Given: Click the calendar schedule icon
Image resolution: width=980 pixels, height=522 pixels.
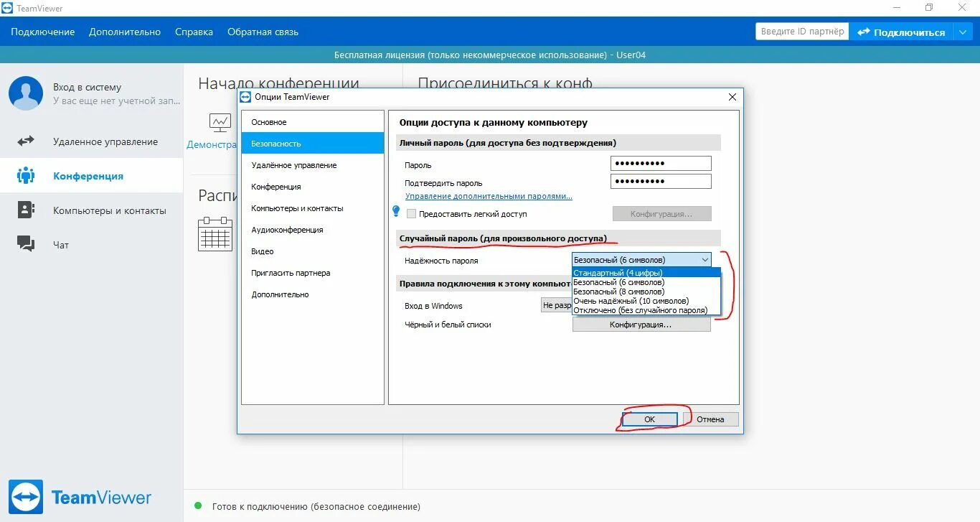Looking at the screenshot, I should coord(215,233).
